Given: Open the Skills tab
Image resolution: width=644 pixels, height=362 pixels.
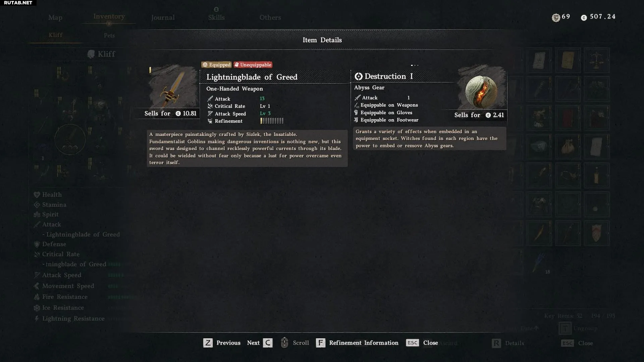Looking at the screenshot, I should click(x=216, y=17).
